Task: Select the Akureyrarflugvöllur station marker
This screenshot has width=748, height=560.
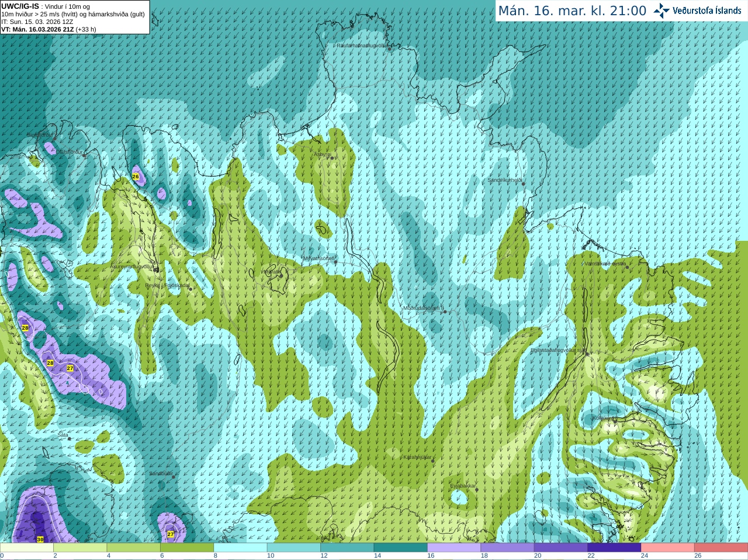Action: (x=157, y=270)
